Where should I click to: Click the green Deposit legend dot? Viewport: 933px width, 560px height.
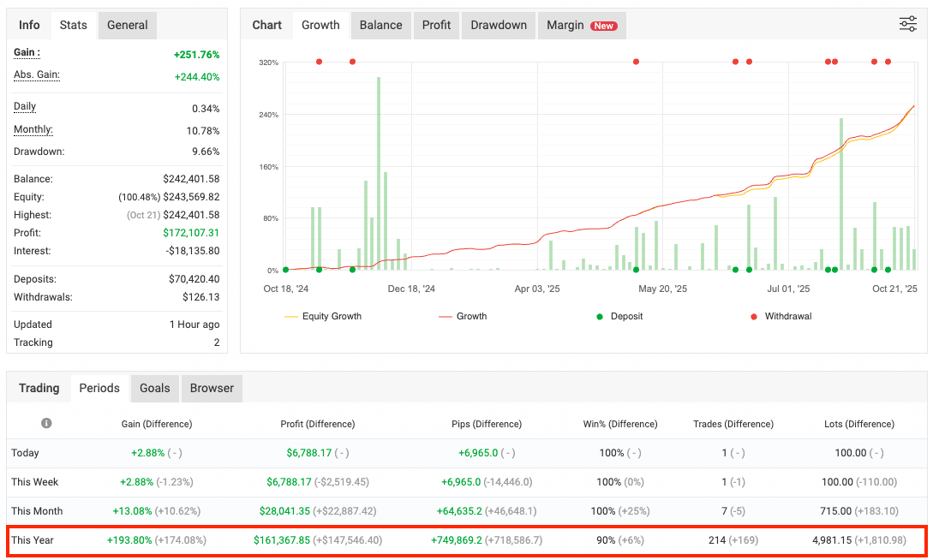point(599,317)
